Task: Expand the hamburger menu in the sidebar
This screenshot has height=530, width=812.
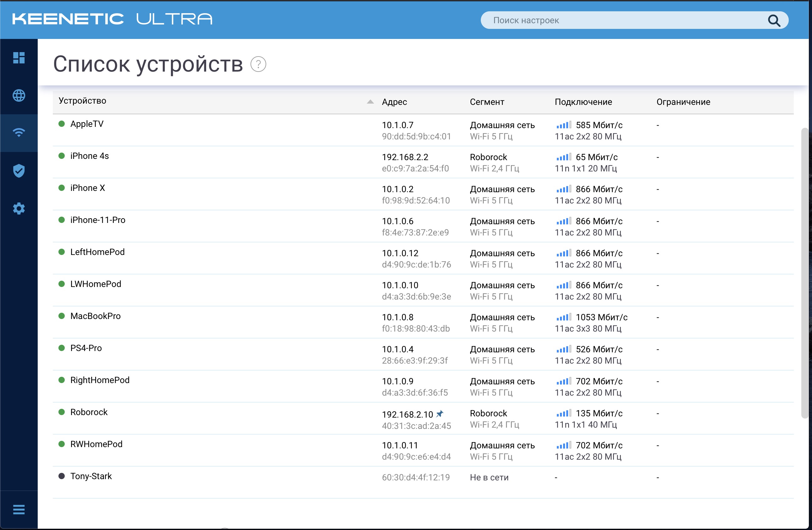Action: pos(19,510)
